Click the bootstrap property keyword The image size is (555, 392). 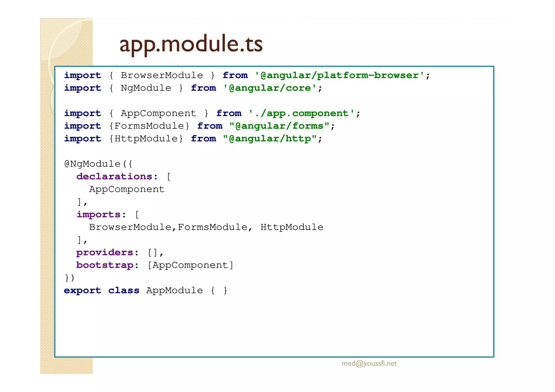point(105,265)
